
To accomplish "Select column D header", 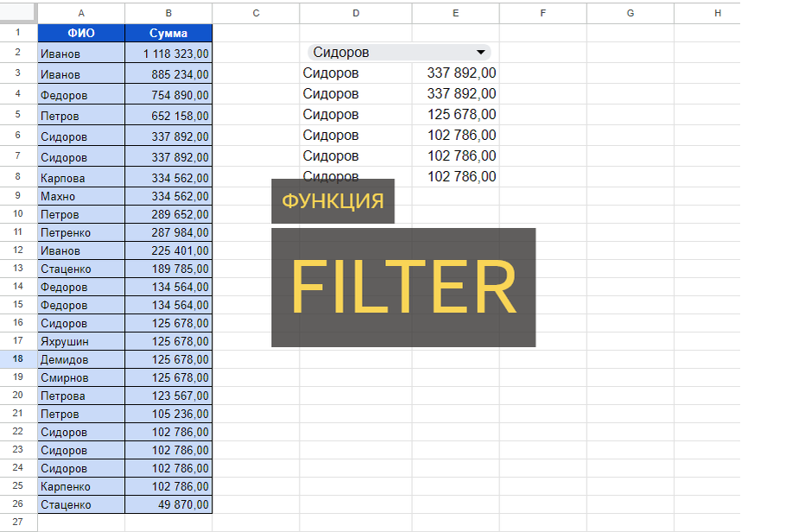I will (x=356, y=13).
